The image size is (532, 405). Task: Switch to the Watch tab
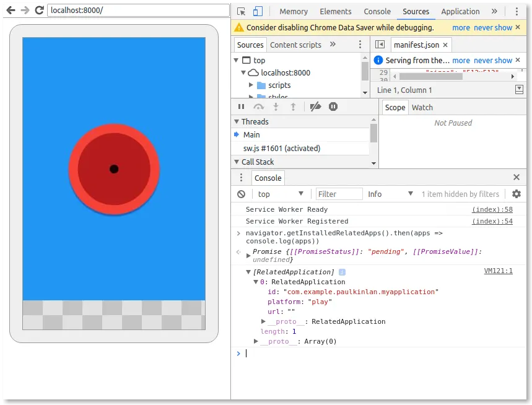pyautogui.click(x=422, y=108)
